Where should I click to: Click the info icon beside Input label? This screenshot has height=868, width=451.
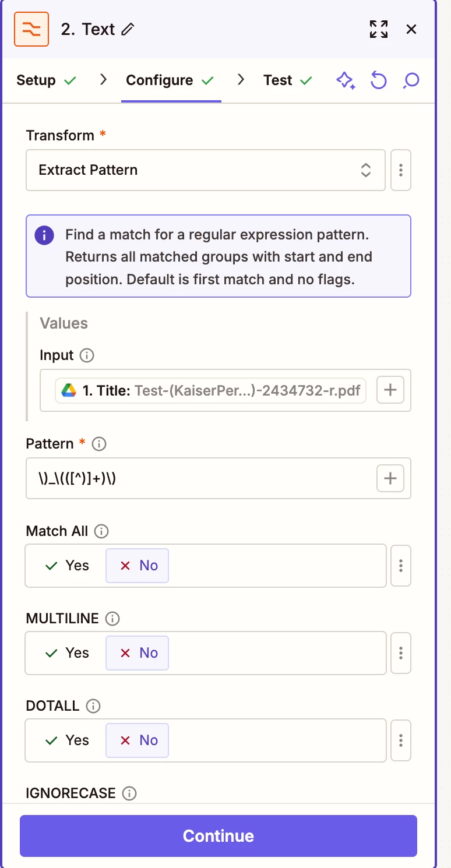[87, 355]
